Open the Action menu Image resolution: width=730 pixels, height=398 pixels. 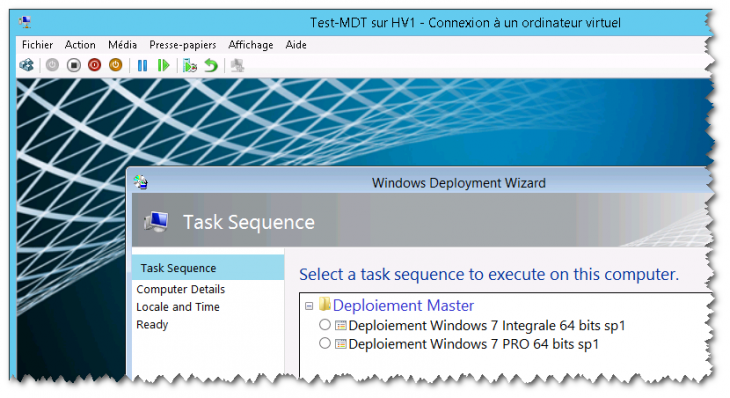(80, 45)
